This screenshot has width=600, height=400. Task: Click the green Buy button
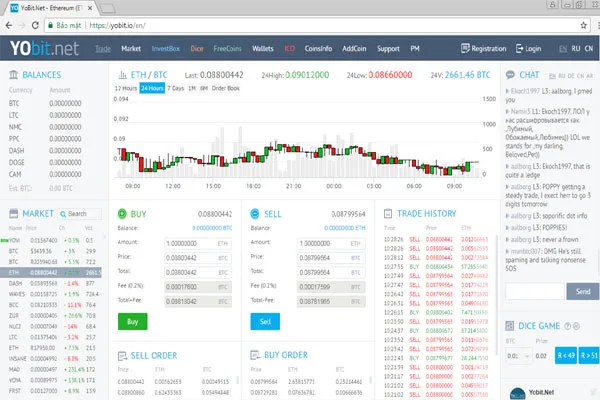[132, 322]
